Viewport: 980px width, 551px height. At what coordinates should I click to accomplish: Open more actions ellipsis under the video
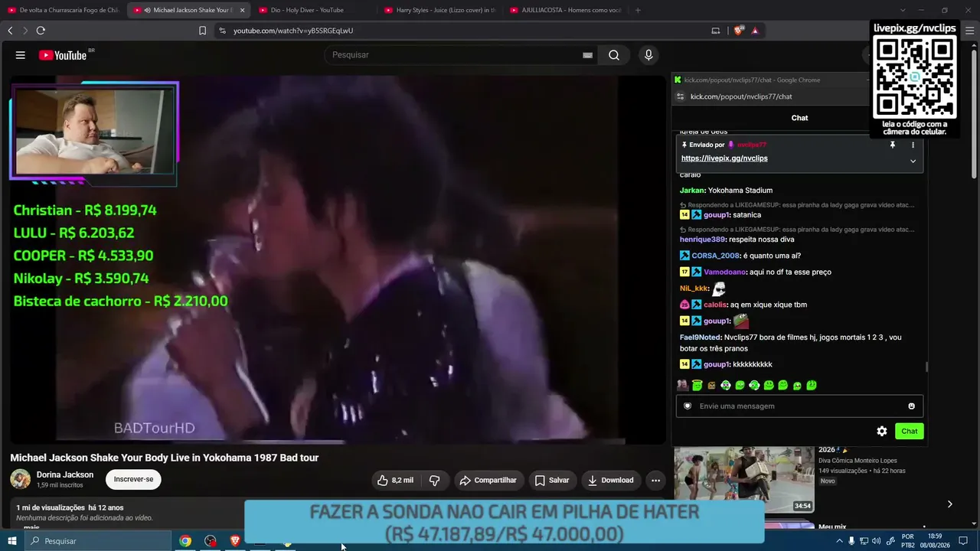click(655, 481)
